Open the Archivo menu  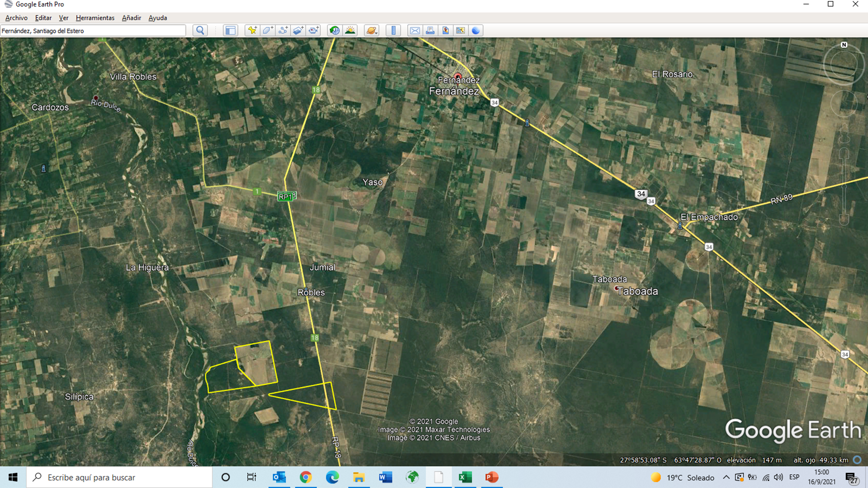[x=16, y=18]
